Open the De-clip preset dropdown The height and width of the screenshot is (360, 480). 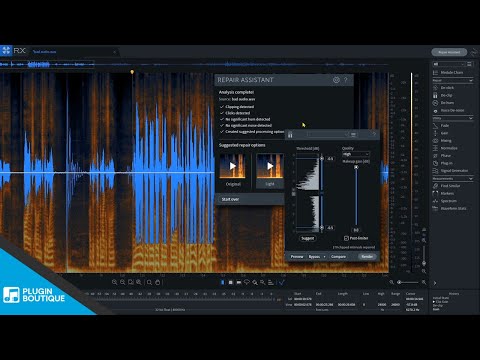327,134
